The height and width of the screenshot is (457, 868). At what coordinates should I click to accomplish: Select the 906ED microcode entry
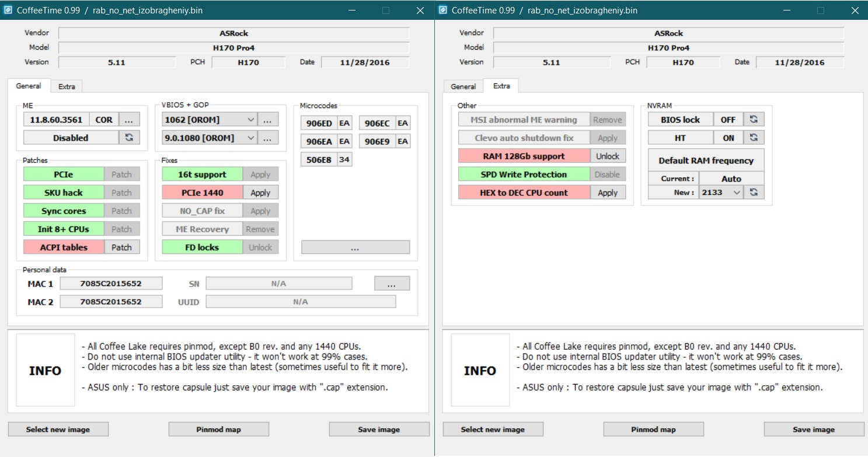[326, 123]
